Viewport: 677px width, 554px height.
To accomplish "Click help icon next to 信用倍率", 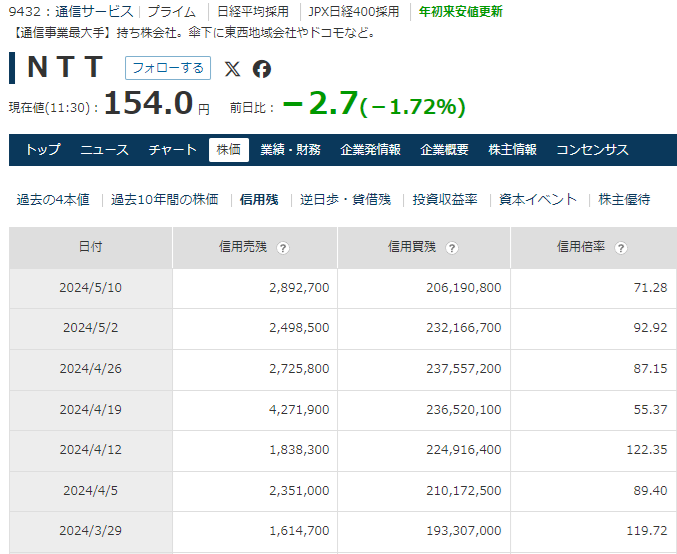I will [x=621, y=248].
